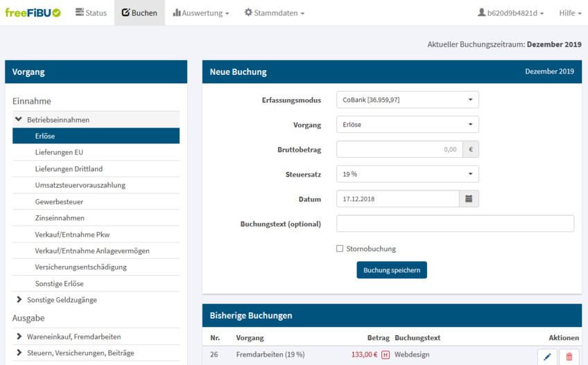Open the user account menu b620d9b4821d
Viewport: 588px width, 365px height.
[x=510, y=12]
